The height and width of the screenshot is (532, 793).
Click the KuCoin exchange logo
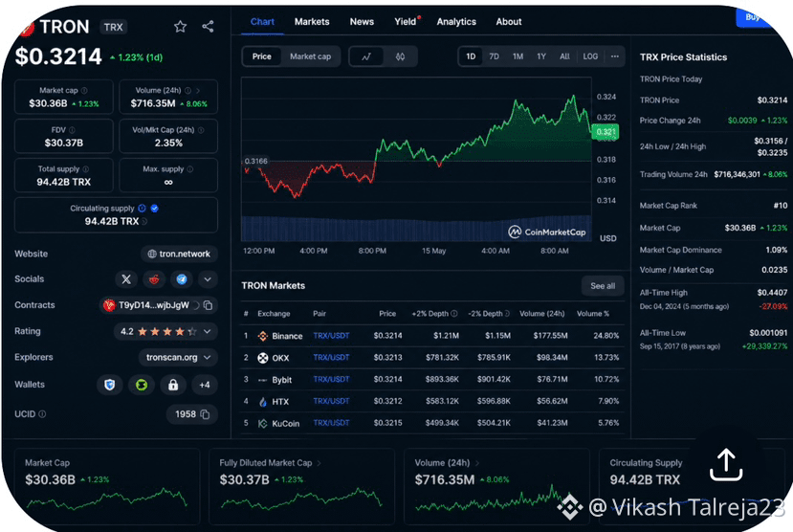tap(262, 423)
